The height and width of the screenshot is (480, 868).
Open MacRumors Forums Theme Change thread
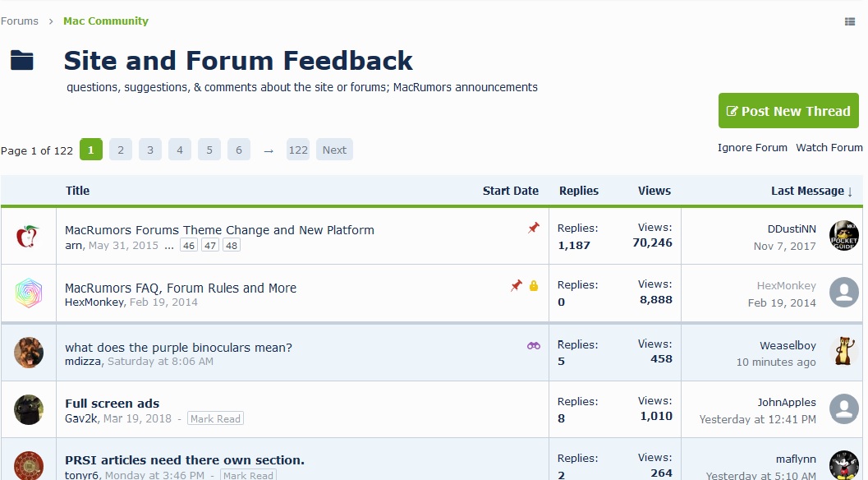pos(219,230)
